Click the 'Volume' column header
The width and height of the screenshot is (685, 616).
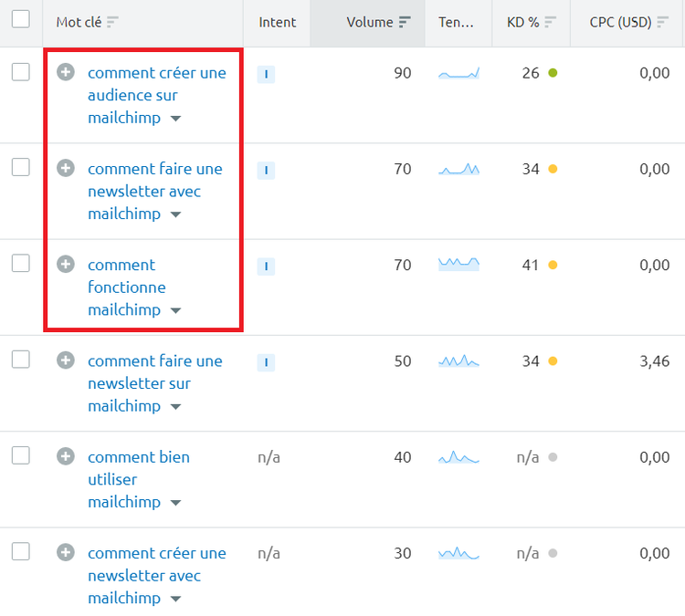[370, 22]
